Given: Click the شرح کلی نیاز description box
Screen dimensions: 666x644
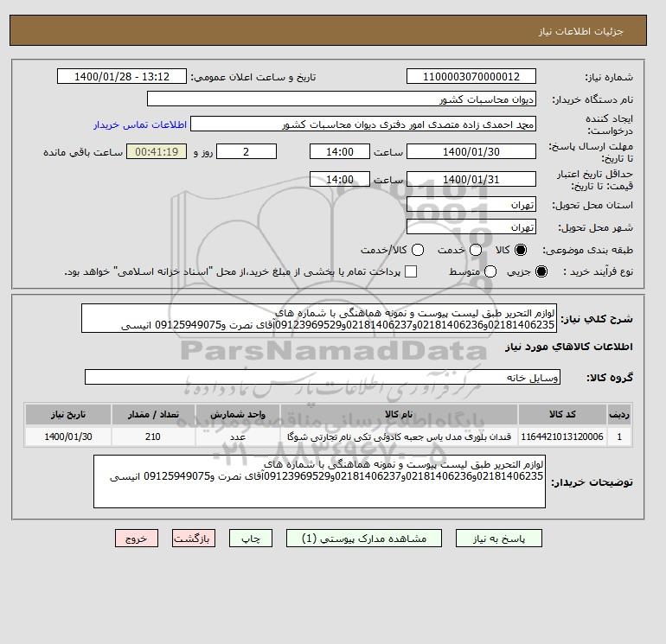Looking at the screenshot, I should (319, 318).
